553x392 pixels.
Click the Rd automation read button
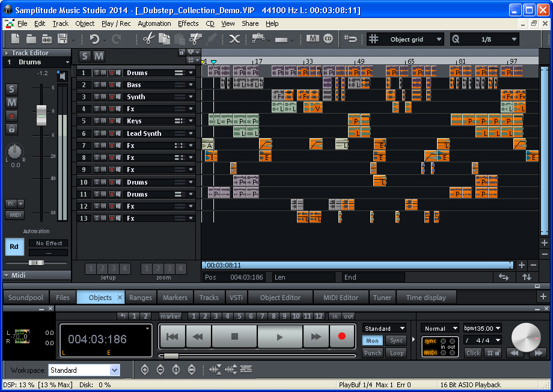(x=14, y=247)
